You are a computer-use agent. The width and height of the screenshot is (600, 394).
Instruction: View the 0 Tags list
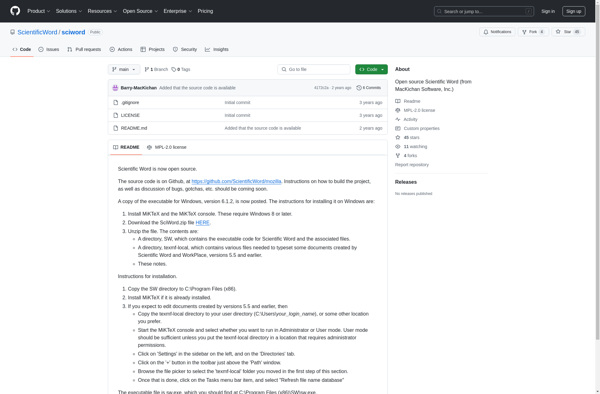click(x=181, y=69)
